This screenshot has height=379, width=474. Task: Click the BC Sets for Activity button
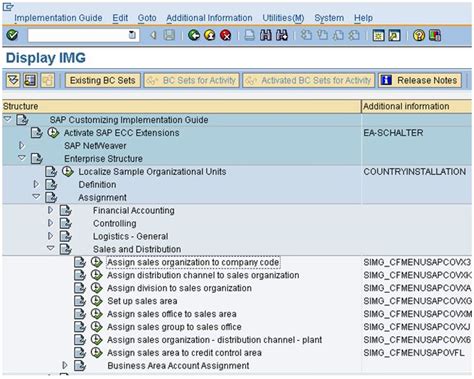point(192,80)
